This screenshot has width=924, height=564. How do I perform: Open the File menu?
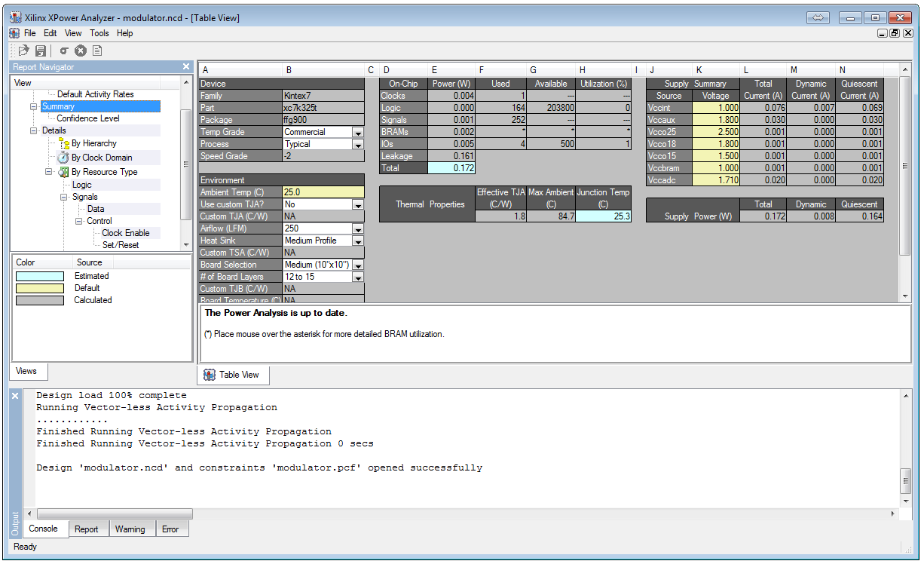point(30,33)
